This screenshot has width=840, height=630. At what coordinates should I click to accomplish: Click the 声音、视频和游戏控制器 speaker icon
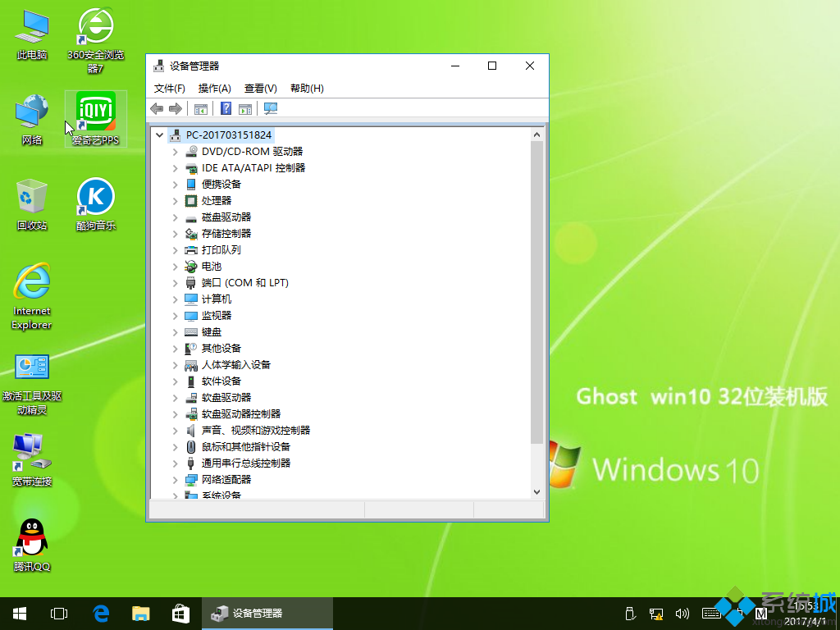click(x=191, y=431)
